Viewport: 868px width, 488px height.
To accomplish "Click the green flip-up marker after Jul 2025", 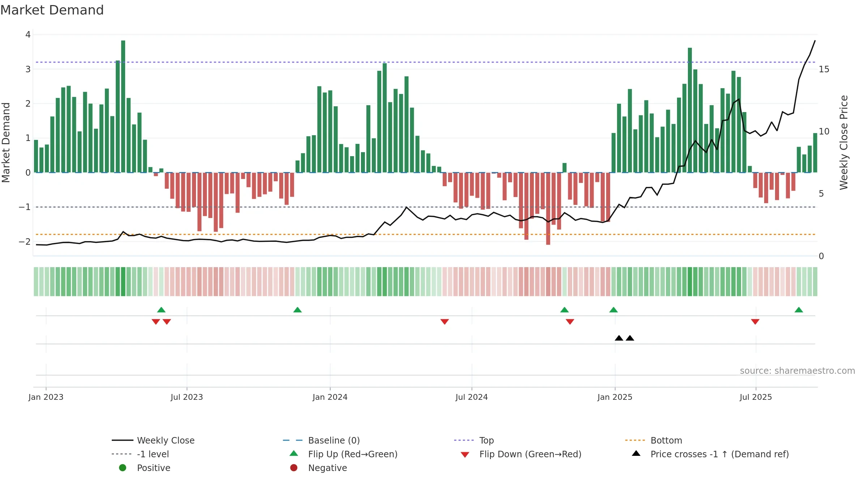I will pos(799,310).
